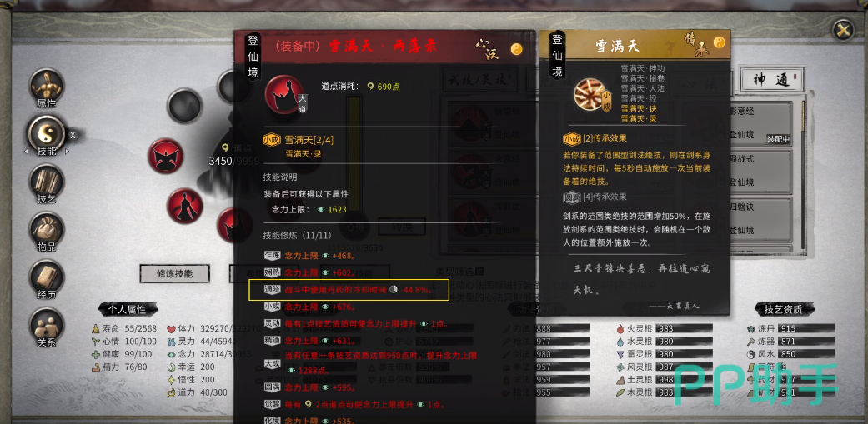
Task: Open the 物品 items bag icon
Action: [47, 229]
